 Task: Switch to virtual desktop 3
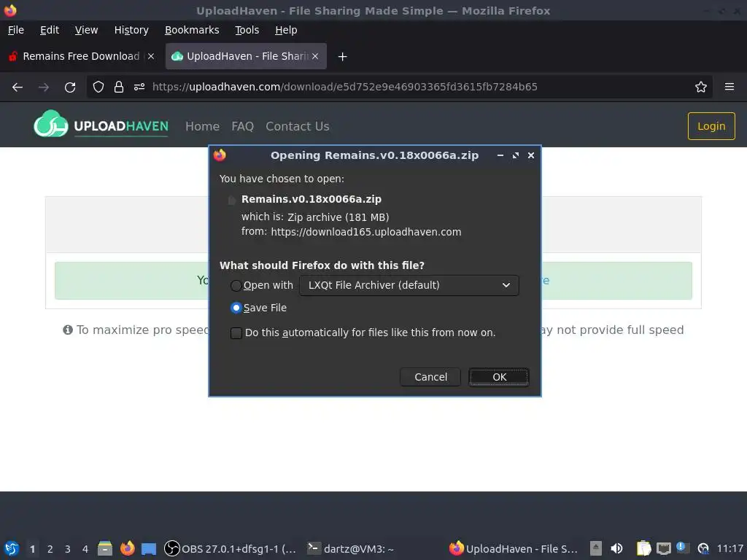coord(68,549)
